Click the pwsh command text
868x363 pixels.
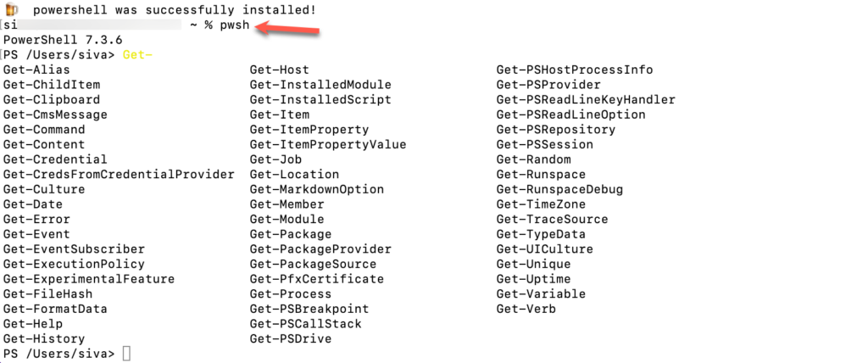pyautogui.click(x=235, y=25)
